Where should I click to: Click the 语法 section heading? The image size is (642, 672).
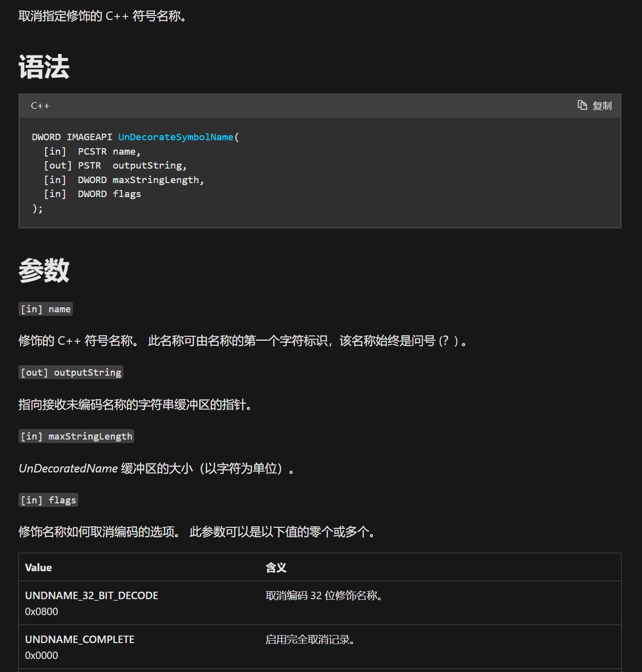[x=44, y=67]
